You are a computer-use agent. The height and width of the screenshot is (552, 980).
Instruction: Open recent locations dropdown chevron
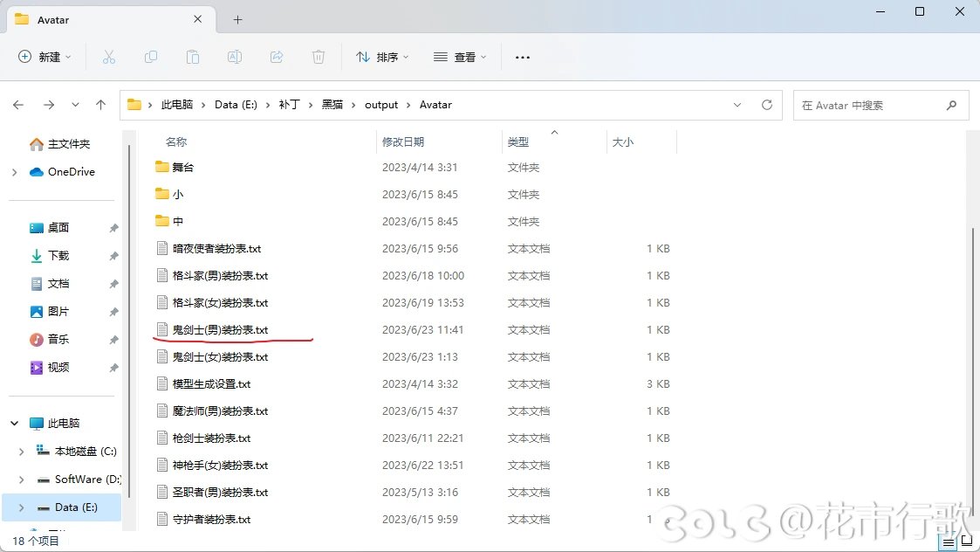75,105
